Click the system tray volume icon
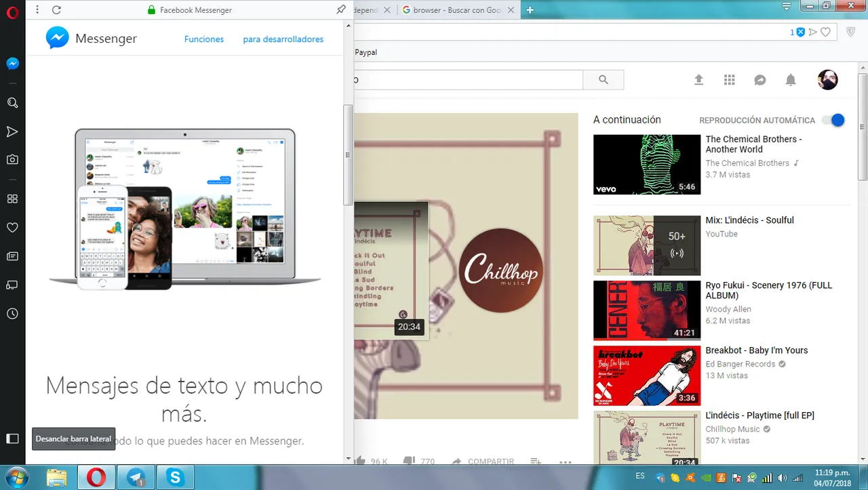868x490 pixels. (x=782, y=478)
